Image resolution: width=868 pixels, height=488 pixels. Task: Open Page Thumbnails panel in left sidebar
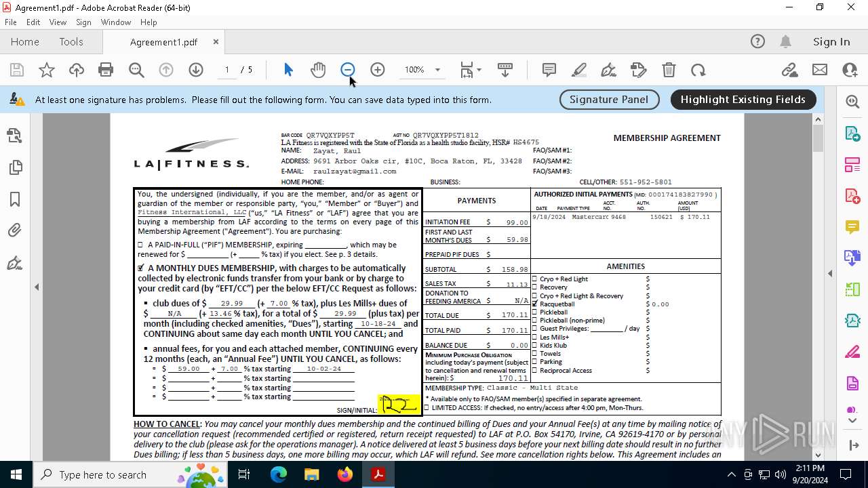point(14,167)
